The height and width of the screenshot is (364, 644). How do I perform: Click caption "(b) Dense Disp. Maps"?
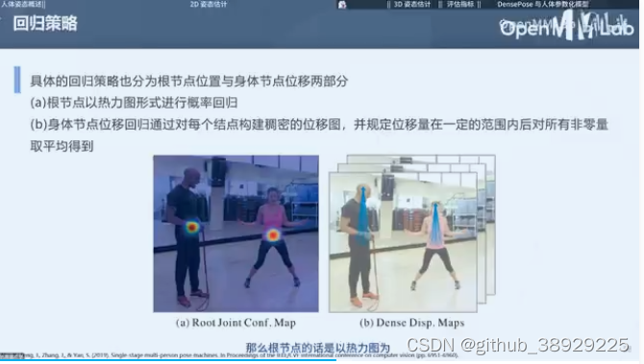[x=412, y=323]
